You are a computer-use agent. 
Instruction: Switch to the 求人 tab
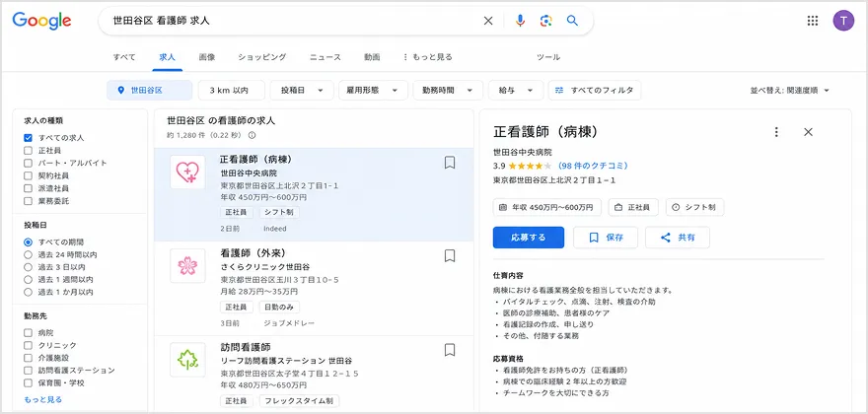point(167,57)
